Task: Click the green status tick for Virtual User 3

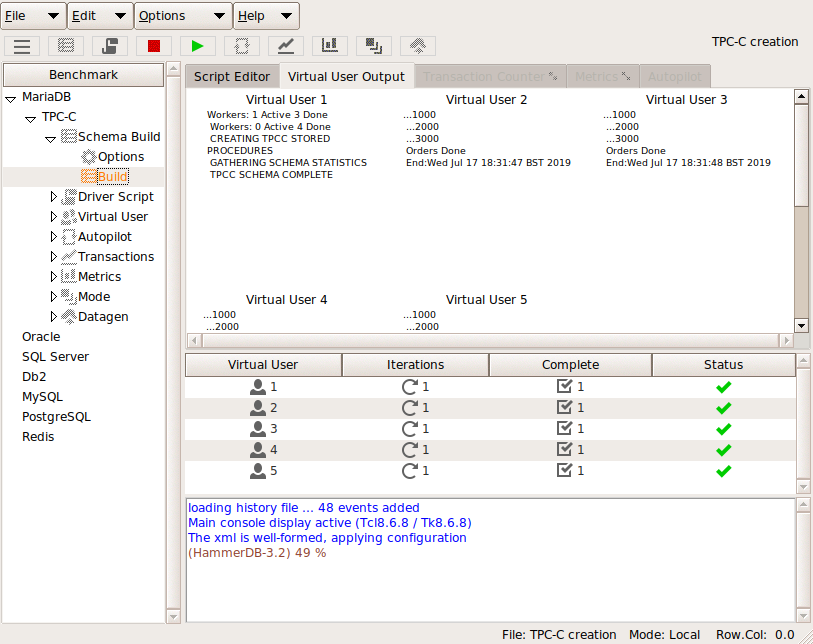Action: pos(723,429)
